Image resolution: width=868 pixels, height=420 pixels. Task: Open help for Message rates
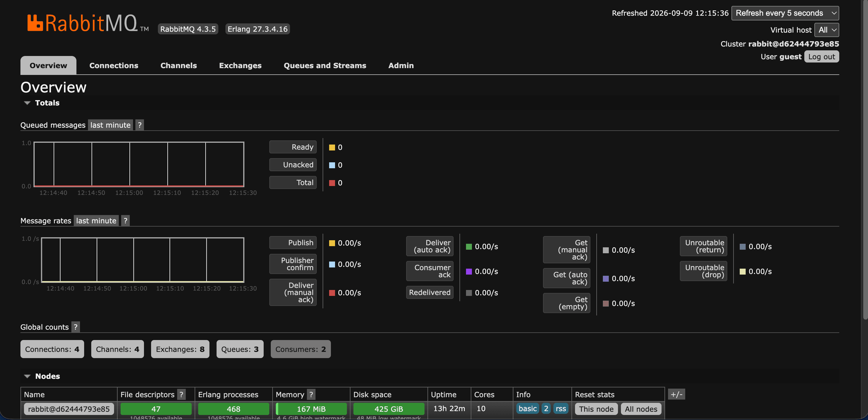125,221
